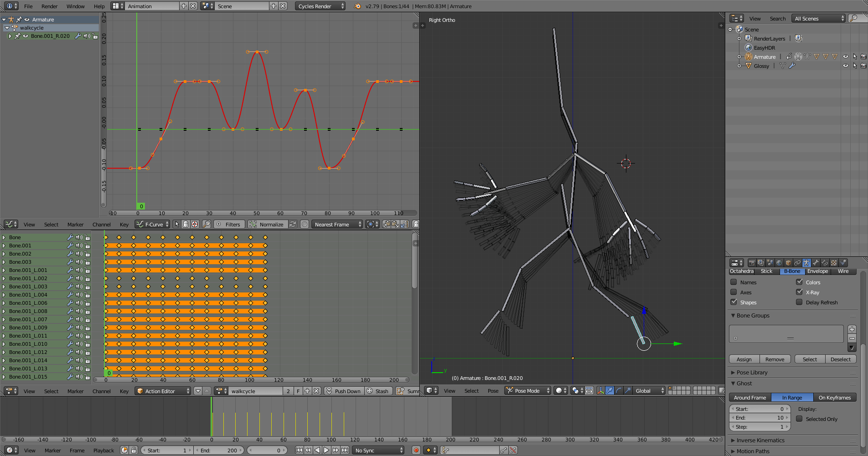Screen dimensions: 868x456
Task: Open the Cycles Render engine dropdown
Action: click(x=320, y=6)
